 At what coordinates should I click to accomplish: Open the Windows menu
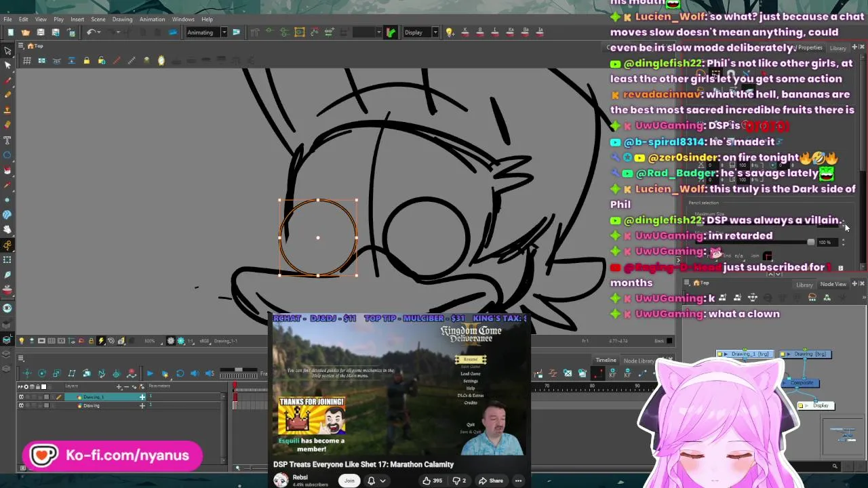tap(183, 19)
